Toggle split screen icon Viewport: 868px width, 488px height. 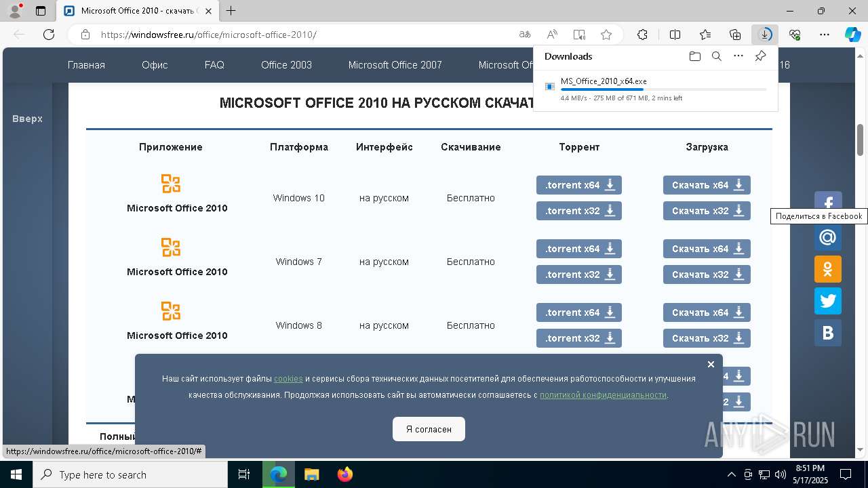click(x=675, y=35)
